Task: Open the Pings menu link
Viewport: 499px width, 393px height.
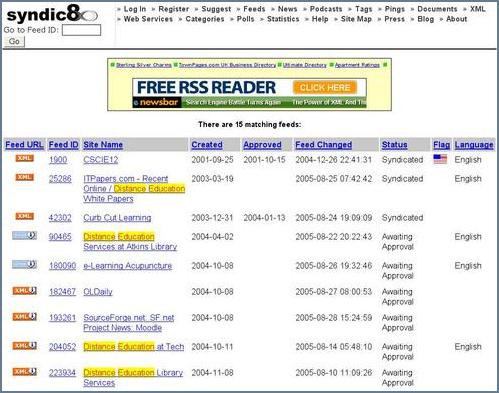Action: [x=395, y=9]
